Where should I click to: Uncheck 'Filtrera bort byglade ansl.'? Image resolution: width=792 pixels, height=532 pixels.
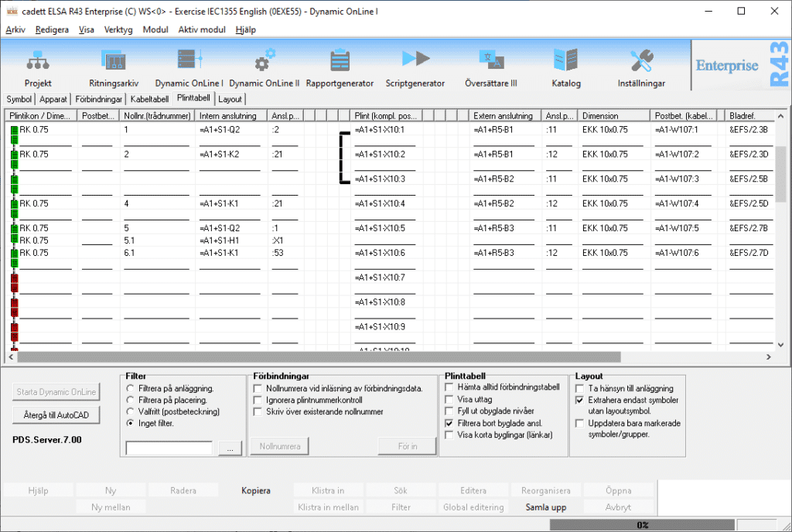[450, 424]
